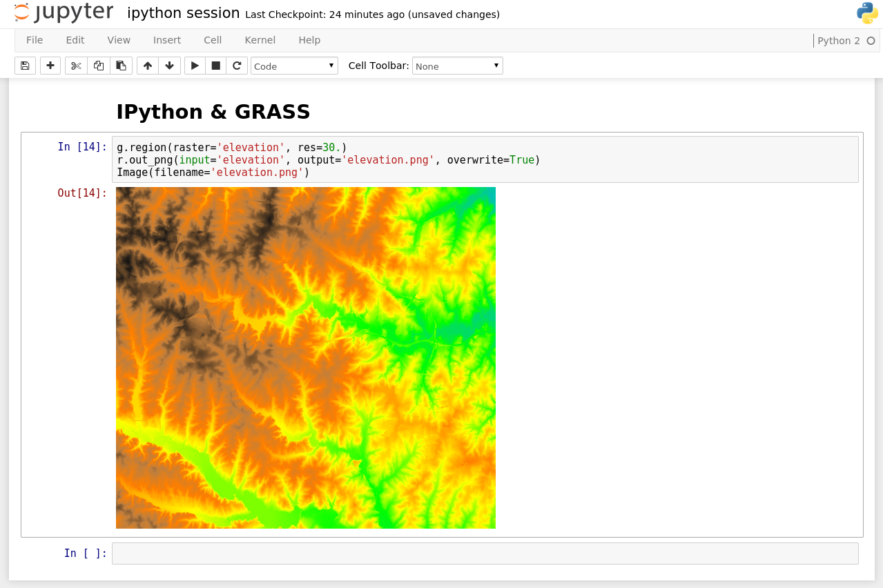883x588 pixels.
Task: Click into the empty input cell
Action: 485,553
